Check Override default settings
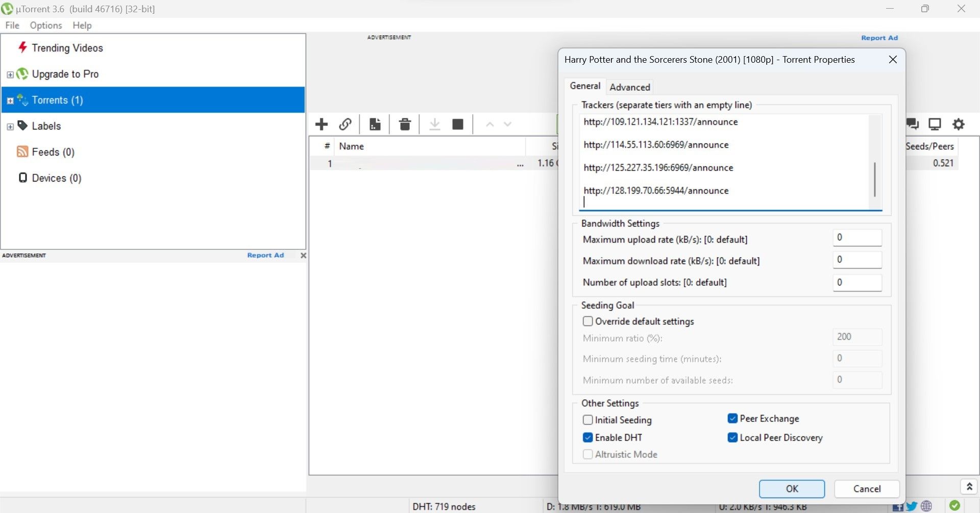This screenshot has height=513, width=980. click(x=587, y=321)
